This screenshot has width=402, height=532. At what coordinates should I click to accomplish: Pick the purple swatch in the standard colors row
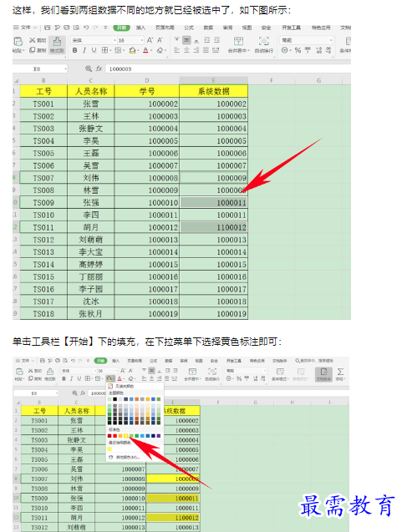pyautogui.click(x=159, y=436)
